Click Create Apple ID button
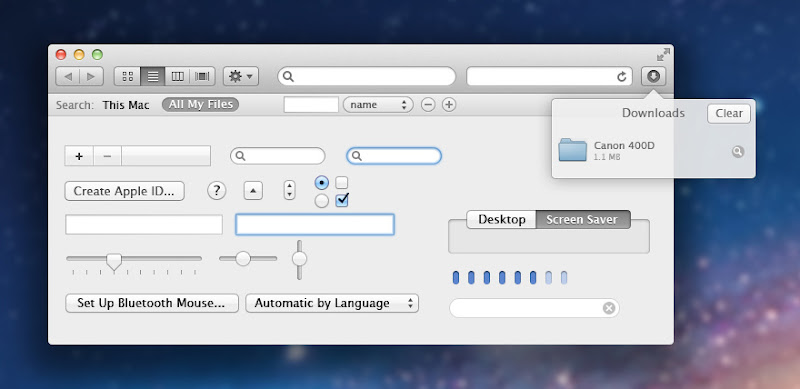Image resolution: width=800 pixels, height=389 pixels. point(124,191)
